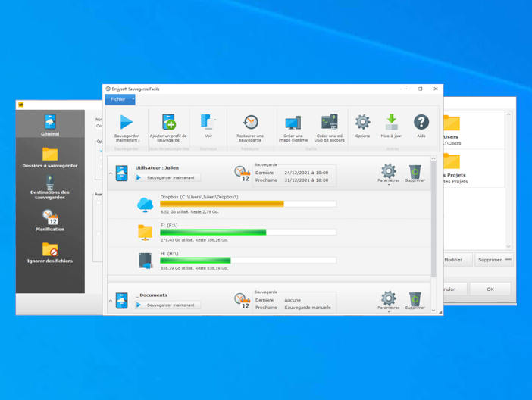The width and height of the screenshot is (532, 400).
Task: Click schedule calendar icon of Documents profile
Action: (243, 301)
